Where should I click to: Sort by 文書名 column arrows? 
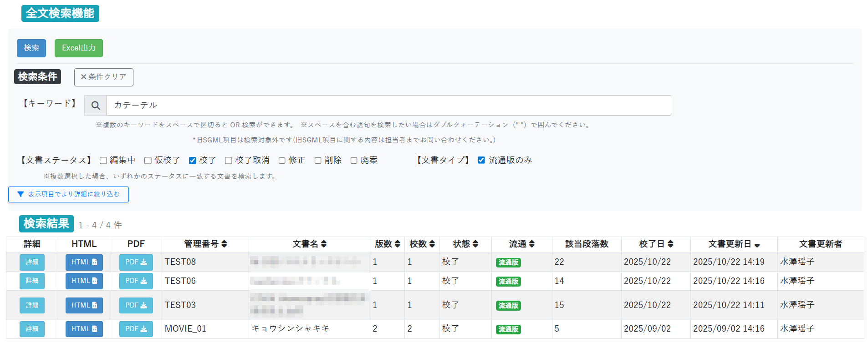tap(324, 244)
